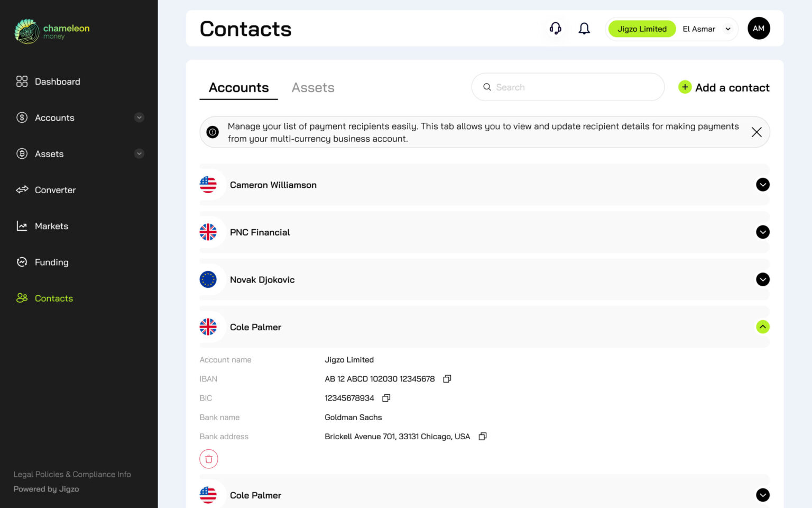Dismiss the info banner

[756, 132]
